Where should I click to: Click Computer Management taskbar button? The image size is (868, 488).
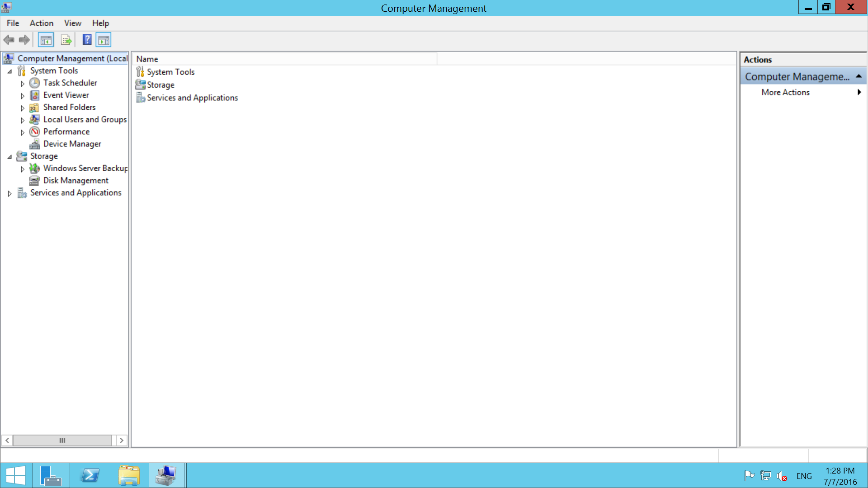167,475
